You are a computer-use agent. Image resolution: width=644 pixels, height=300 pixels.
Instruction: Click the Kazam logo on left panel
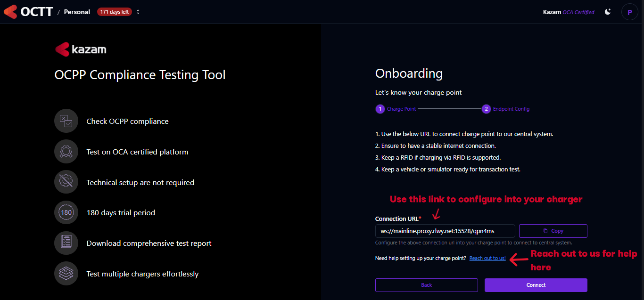[x=81, y=49]
